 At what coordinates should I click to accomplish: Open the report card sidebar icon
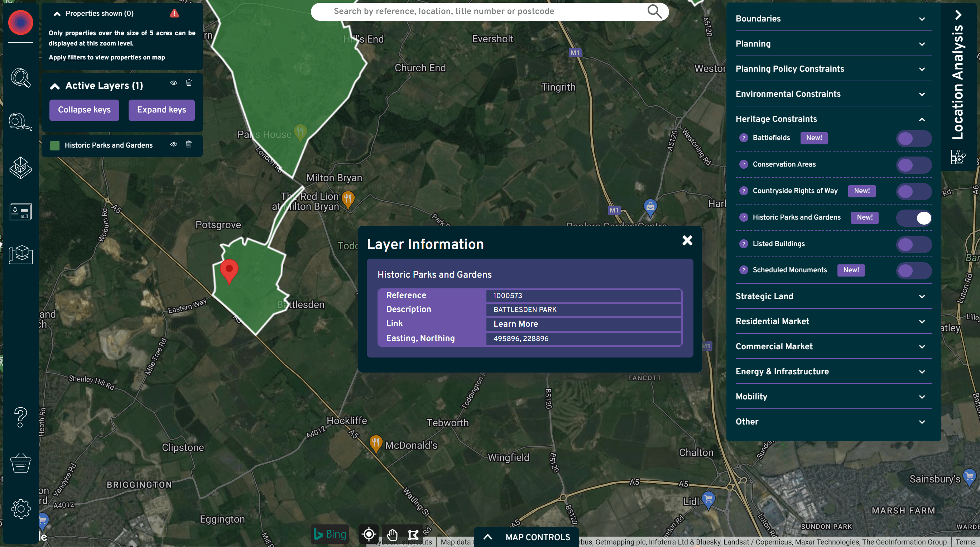[x=20, y=212]
